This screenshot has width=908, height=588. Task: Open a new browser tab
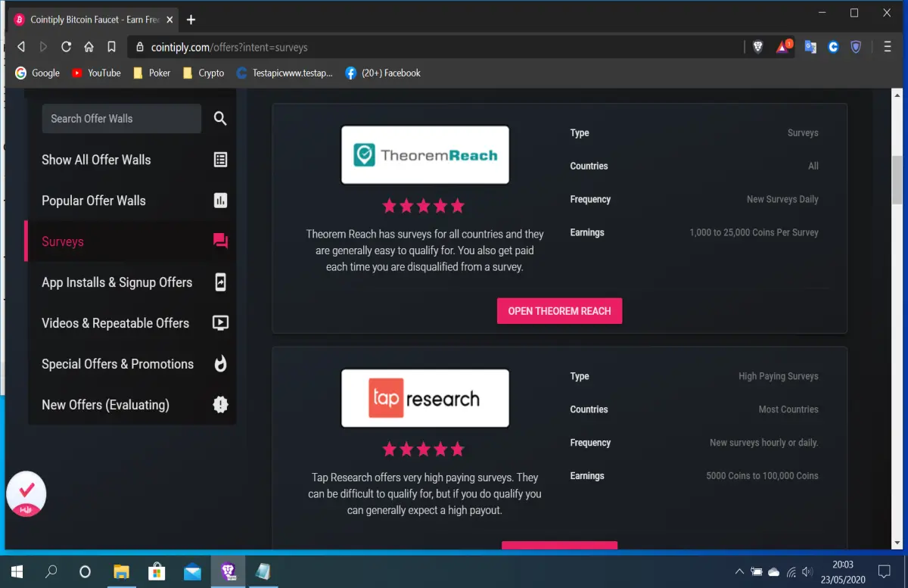point(191,20)
